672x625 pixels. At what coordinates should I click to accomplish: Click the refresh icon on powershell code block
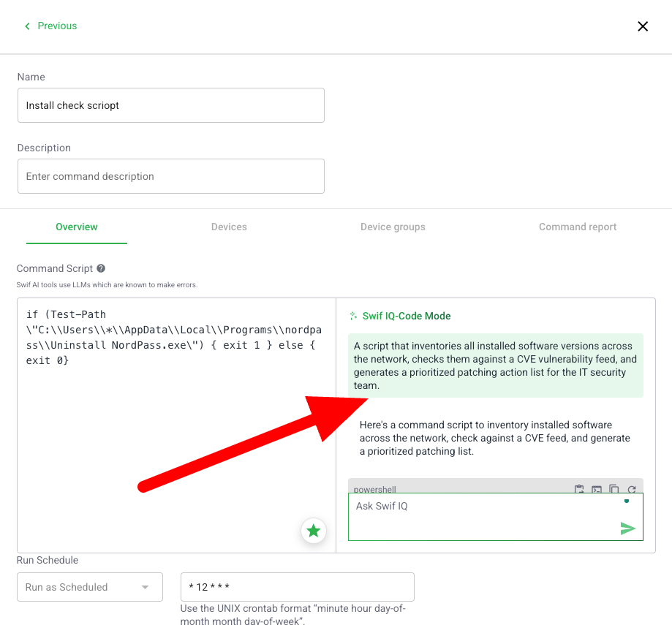pos(632,489)
